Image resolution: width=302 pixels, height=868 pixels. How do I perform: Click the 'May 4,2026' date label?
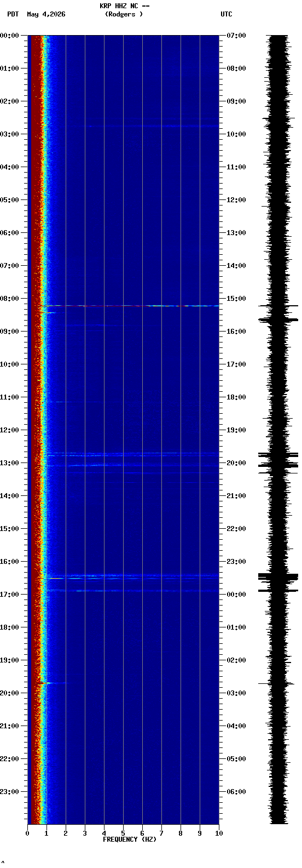point(46,14)
